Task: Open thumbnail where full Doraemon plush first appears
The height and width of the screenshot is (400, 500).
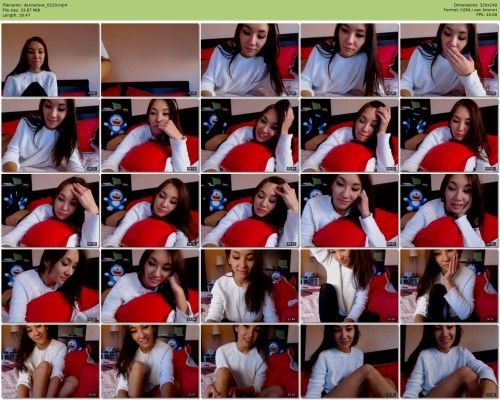Action: click(150, 135)
